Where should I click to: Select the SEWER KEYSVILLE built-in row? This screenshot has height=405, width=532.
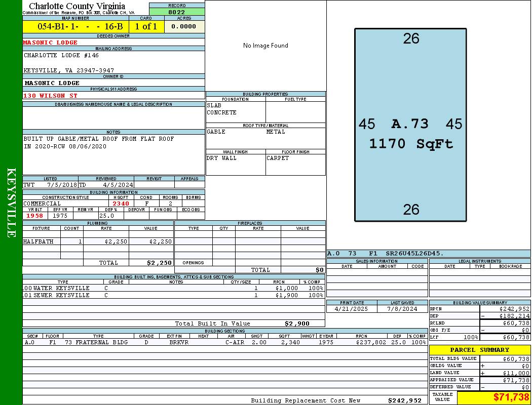coord(172,295)
